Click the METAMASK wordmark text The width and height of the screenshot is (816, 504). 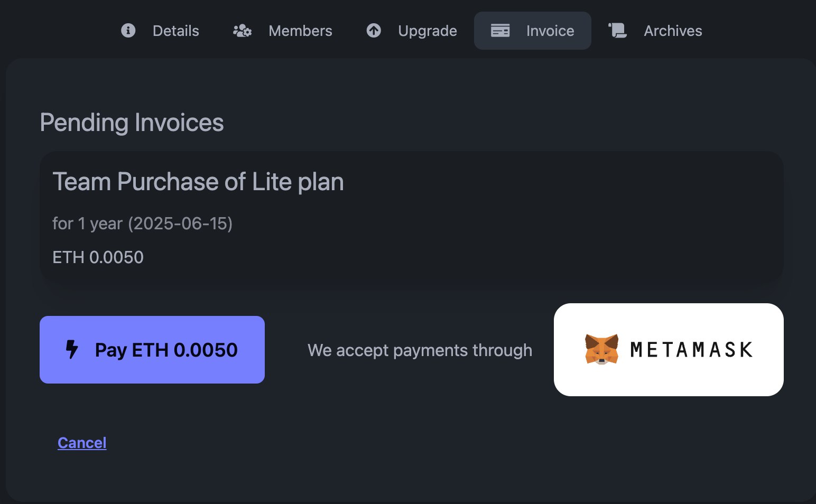691,350
